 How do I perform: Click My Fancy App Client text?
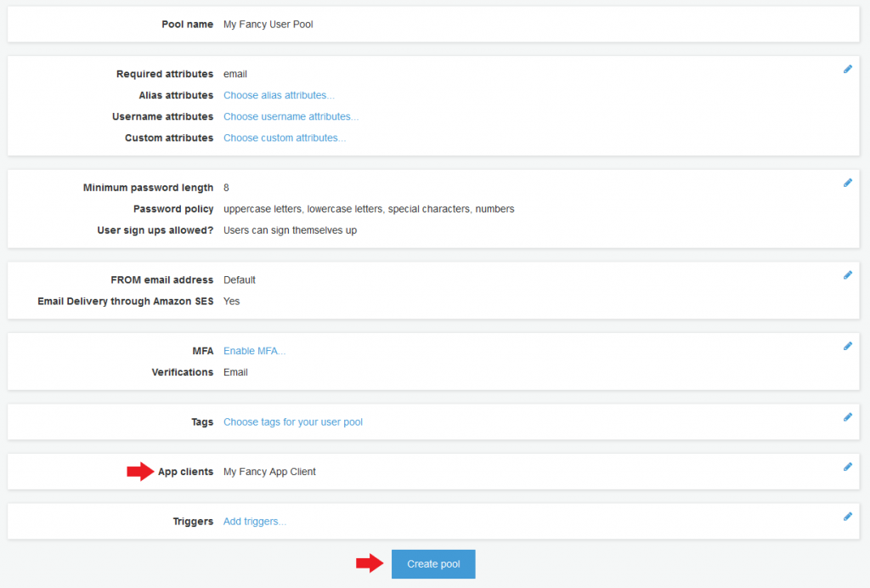(269, 472)
